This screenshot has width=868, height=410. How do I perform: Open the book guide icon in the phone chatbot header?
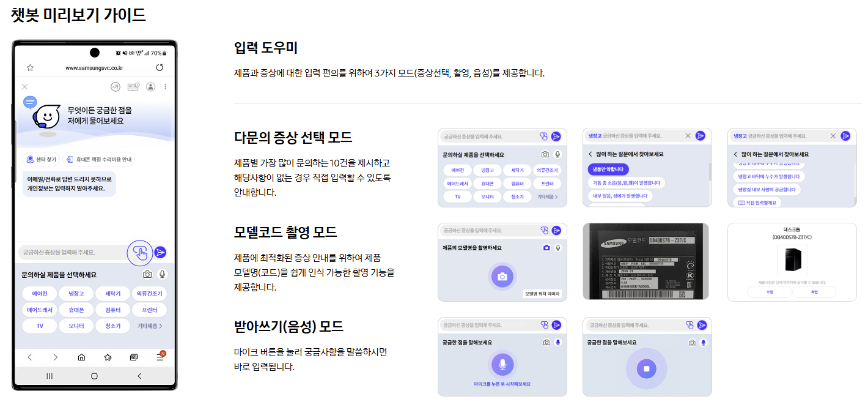(x=133, y=87)
